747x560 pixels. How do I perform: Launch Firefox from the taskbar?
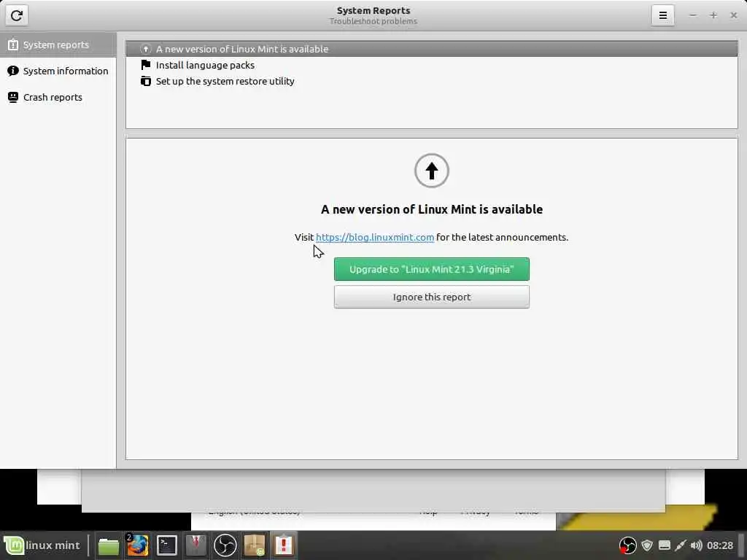[x=138, y=545]
